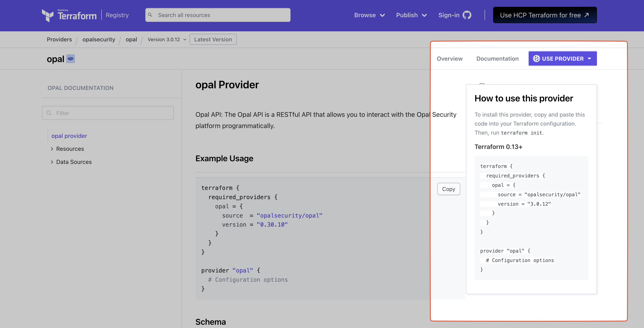Click the GitHub icon beside Sign-in
This screenshot has height=328, width=644.
click(467, 15)
